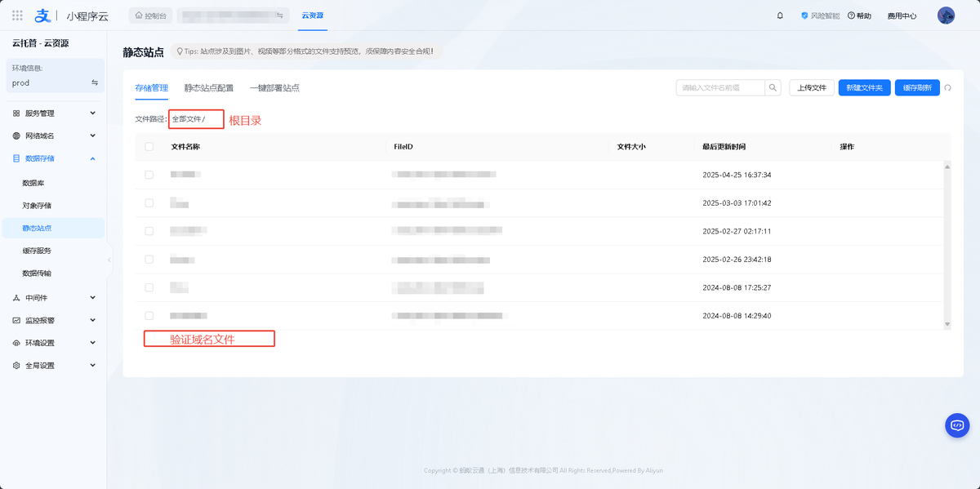Click the user avatar in header
Screen dimensions: 980x489
[946, 16]
